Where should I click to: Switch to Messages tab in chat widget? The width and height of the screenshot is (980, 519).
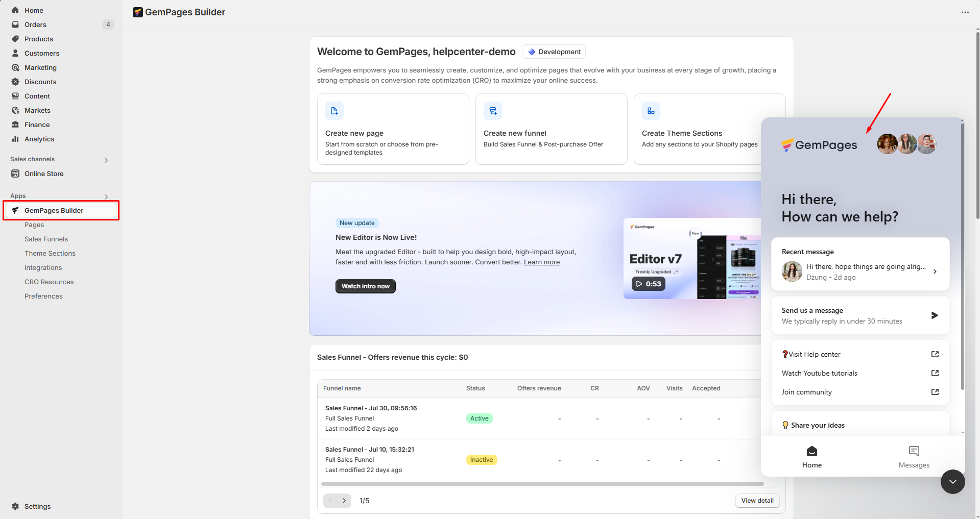coord(914,457)
